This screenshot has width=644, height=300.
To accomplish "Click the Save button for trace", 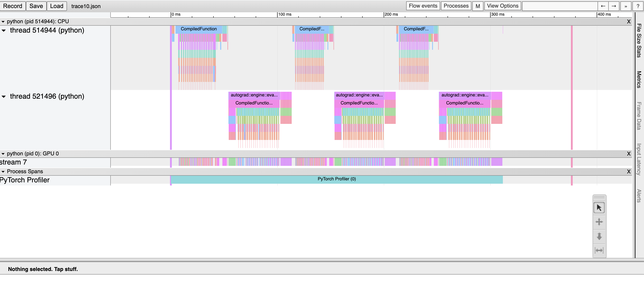I will click(x=36, y=6).
